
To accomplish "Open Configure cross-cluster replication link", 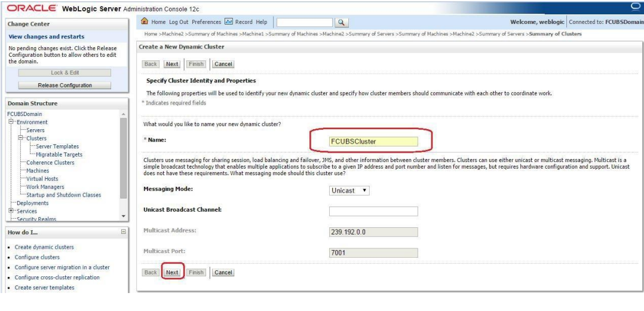I will pyautogui.click(x=57, y=278).
